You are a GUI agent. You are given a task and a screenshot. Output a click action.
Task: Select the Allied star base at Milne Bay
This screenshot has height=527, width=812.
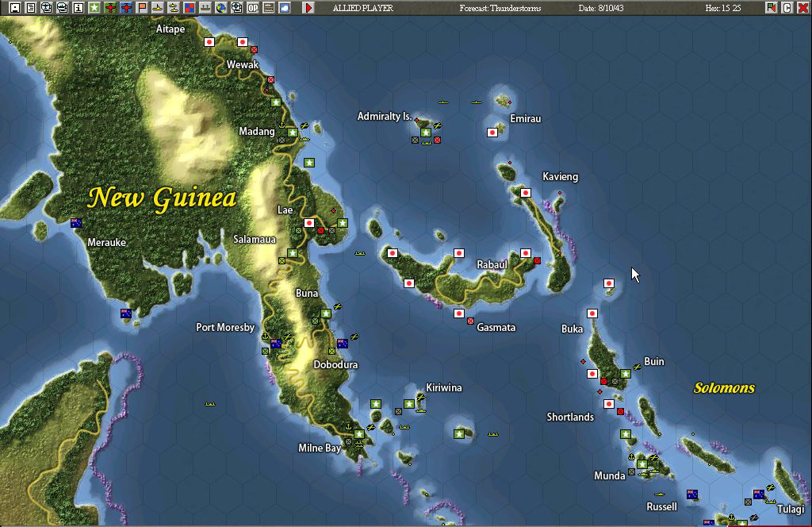coord(359,434)
